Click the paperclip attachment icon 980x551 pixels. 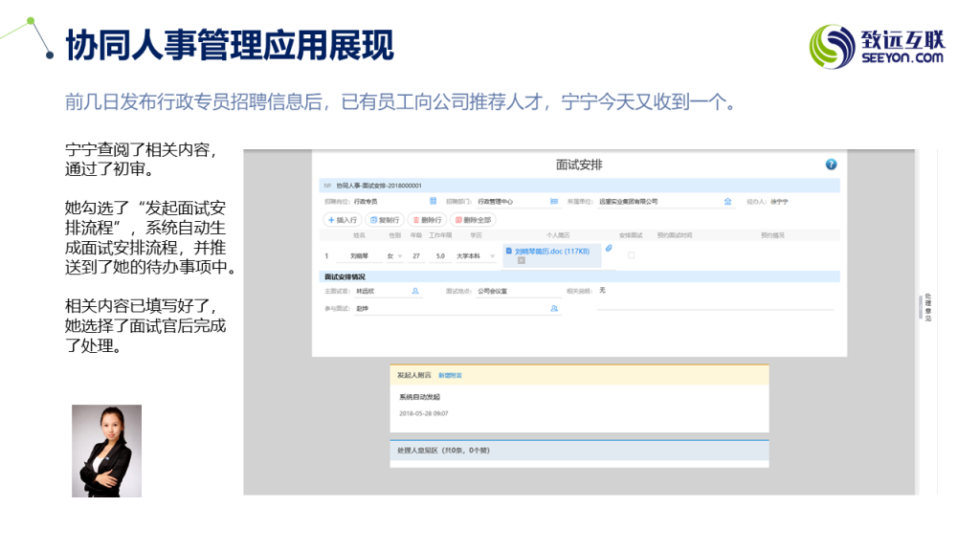pos(609,249)
